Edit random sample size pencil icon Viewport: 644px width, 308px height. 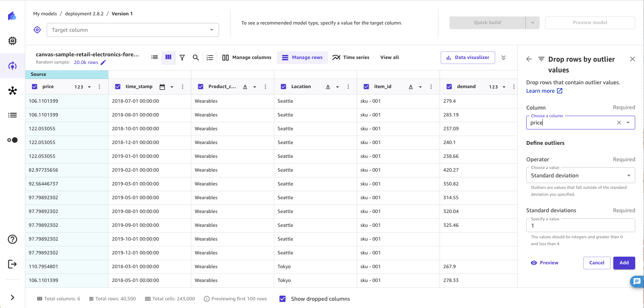click(x=103, y=62)
